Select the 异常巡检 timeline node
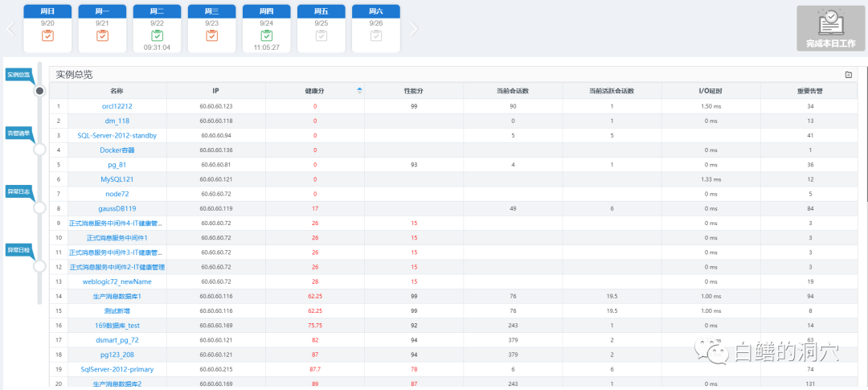Screen dimensions: 868x390 tap(39, 266)
